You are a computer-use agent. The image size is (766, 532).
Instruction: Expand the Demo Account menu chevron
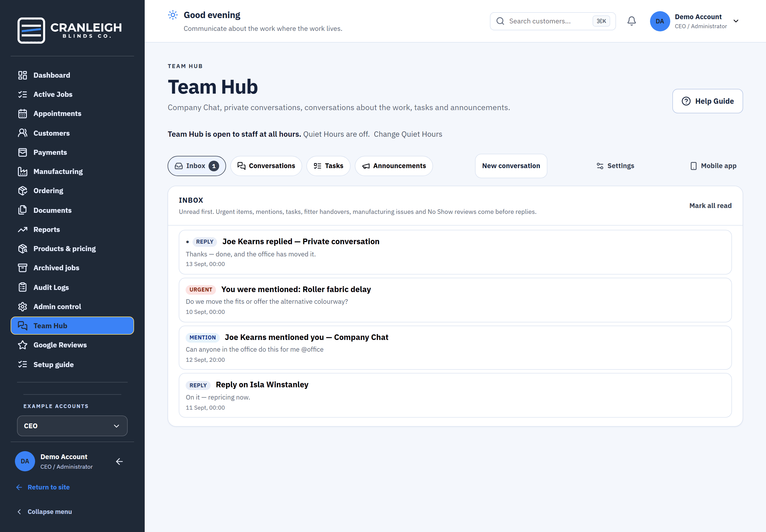736,21
